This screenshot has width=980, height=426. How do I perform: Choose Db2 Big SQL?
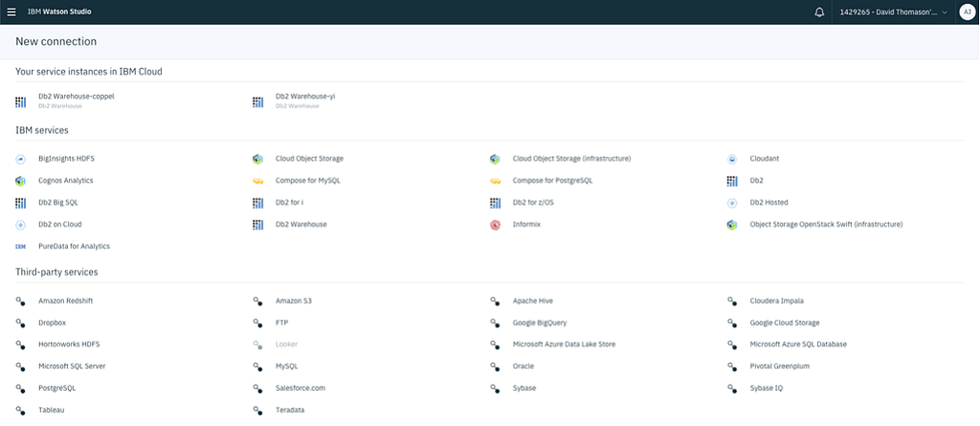pyautogui.click(x=58, y=203)
